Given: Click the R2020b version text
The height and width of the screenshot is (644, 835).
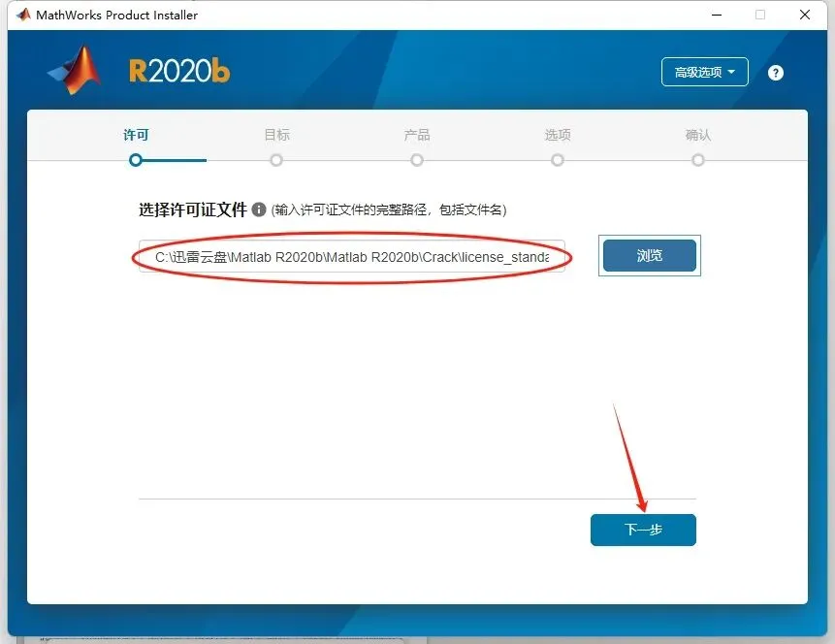Looking at the screenshot, I should tap(179, 71).
